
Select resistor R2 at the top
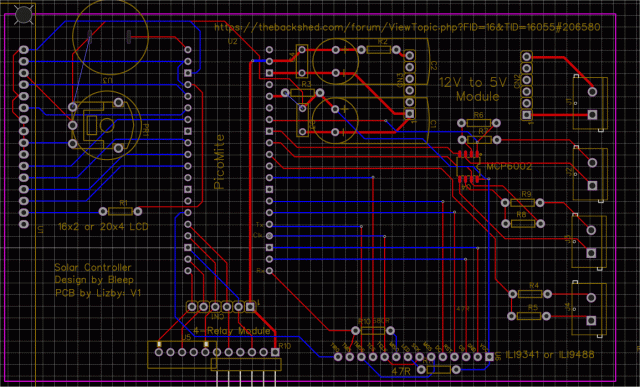click(x=378, y=50)
